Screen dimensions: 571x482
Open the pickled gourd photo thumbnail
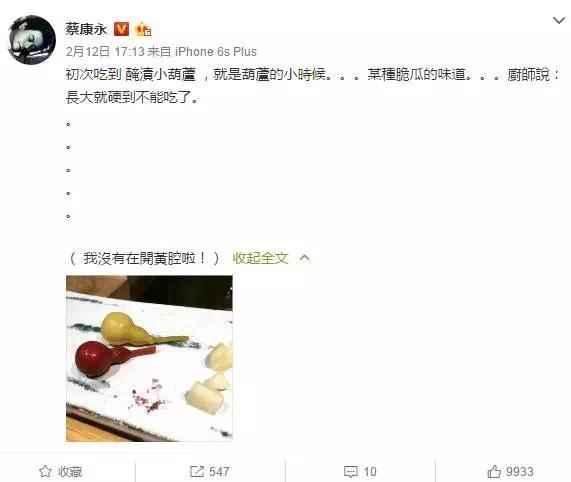[x=149, y=359]
